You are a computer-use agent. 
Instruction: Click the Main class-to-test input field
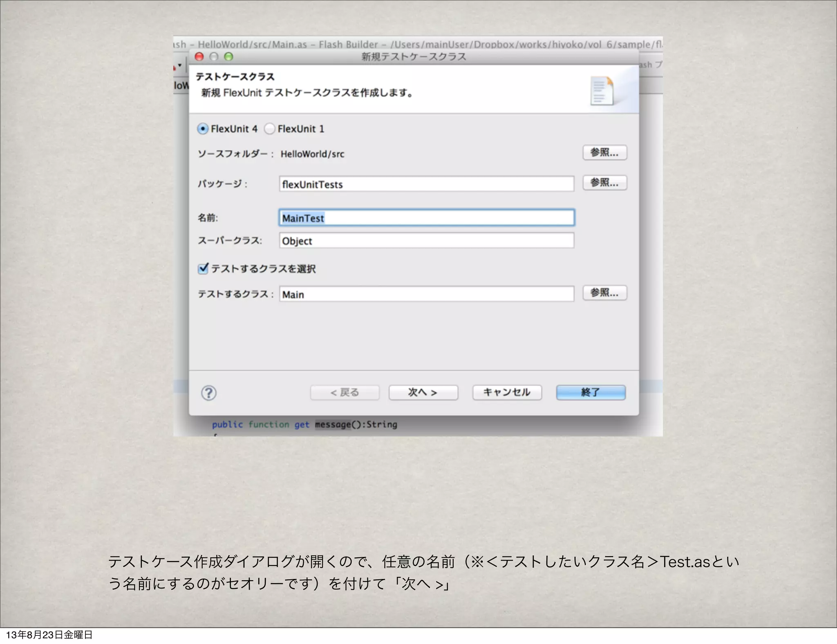[427, 294]
